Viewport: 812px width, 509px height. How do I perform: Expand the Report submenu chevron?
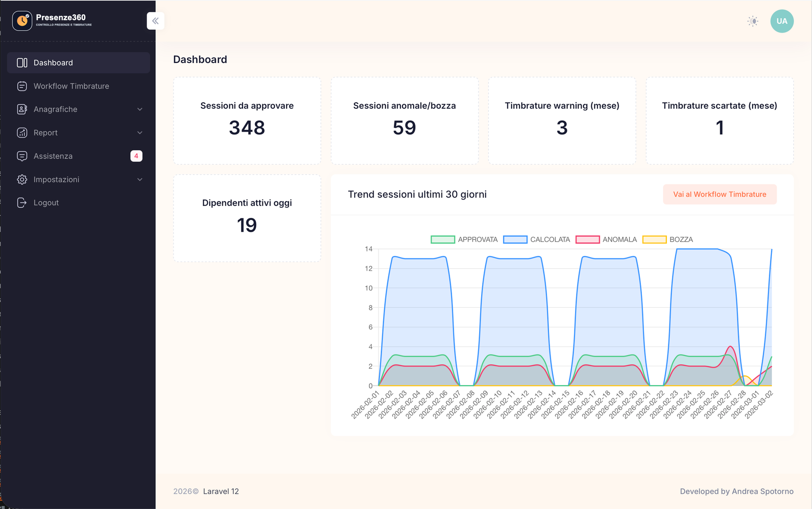140,133
